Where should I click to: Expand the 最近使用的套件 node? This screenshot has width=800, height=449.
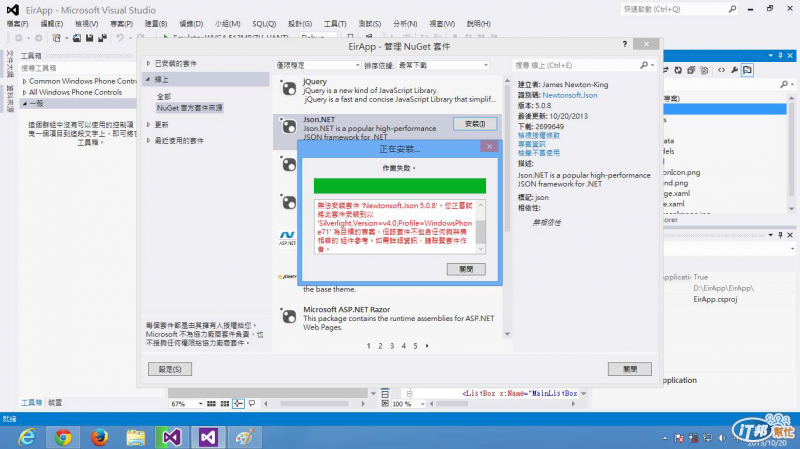pyautogui.click(x=148, y=140)
